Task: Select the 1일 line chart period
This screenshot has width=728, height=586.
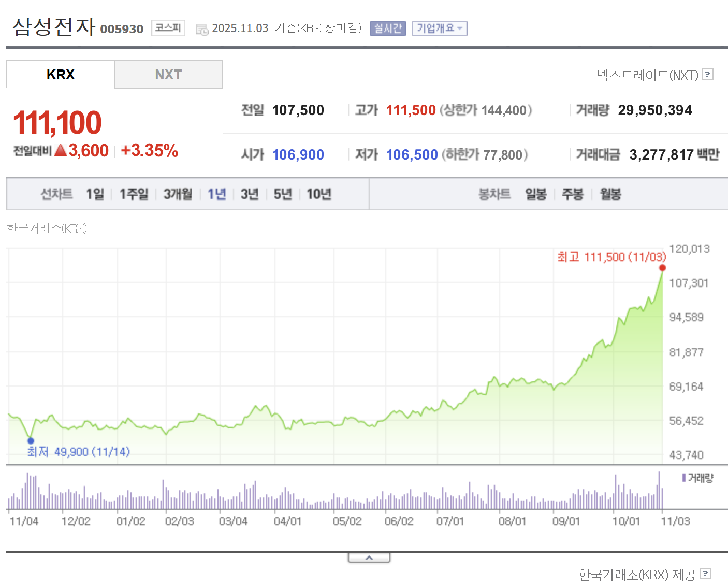Action: (x=95, y=194)
